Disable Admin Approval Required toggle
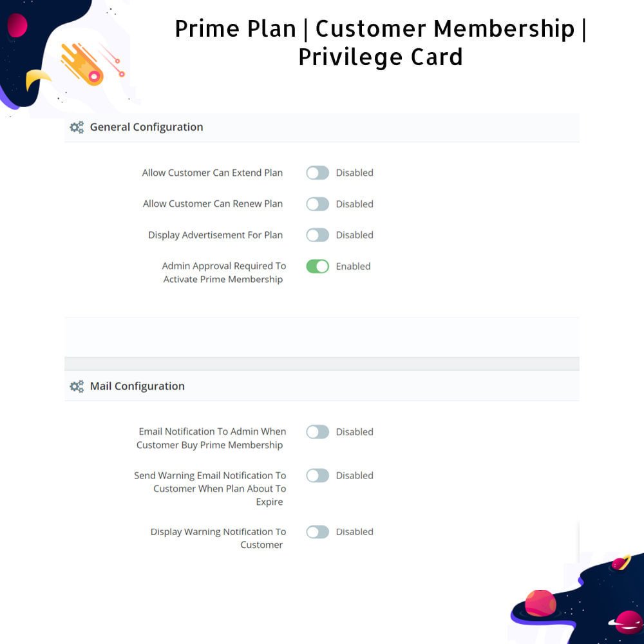 coord(317,267)
